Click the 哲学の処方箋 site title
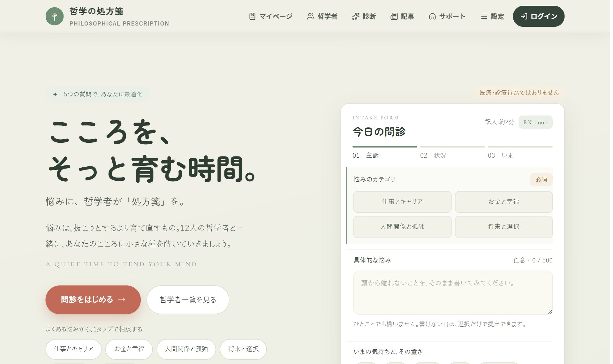 (x=96, y=11)
